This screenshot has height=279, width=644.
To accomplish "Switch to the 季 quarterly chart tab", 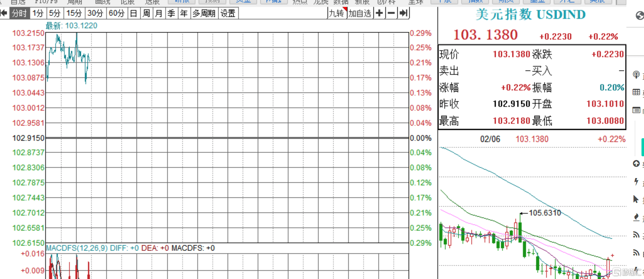I will click(171, 13).
